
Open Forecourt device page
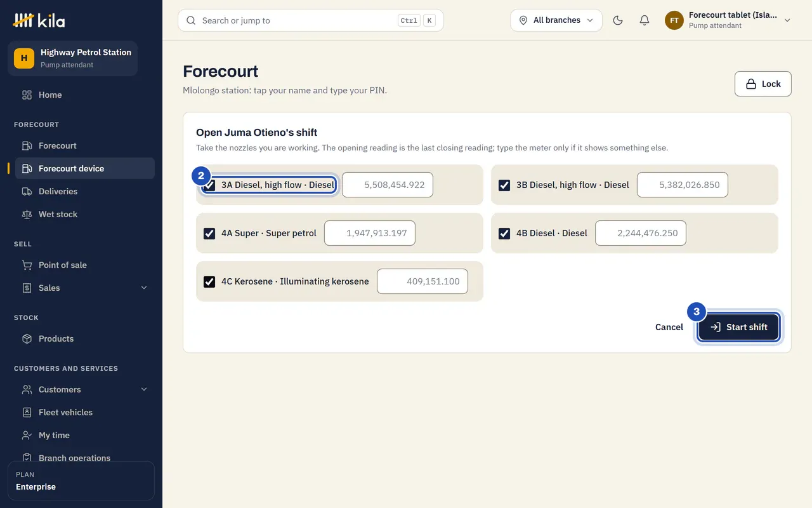(x=85, y=168)
